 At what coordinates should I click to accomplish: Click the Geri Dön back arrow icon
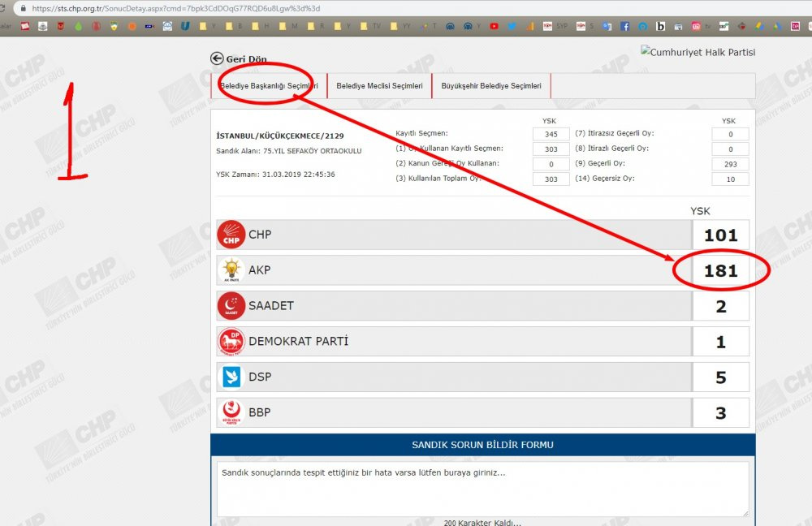coord(217,58)
